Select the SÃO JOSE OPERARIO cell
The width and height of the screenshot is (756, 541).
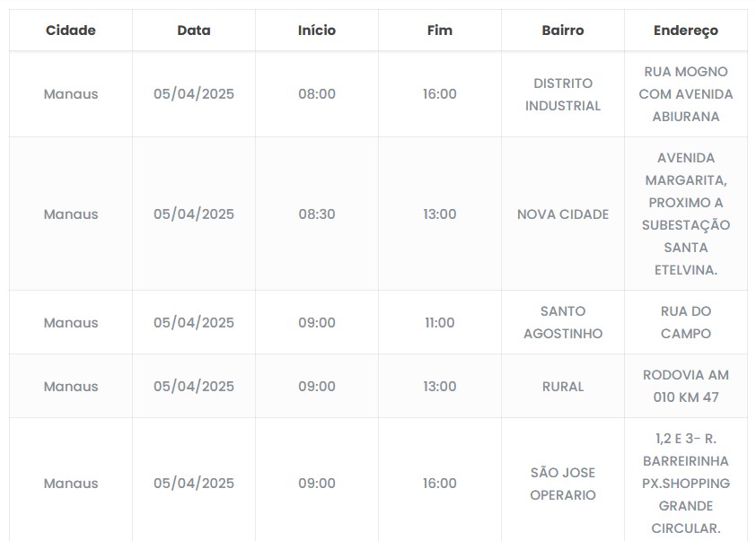coord(563,484)
